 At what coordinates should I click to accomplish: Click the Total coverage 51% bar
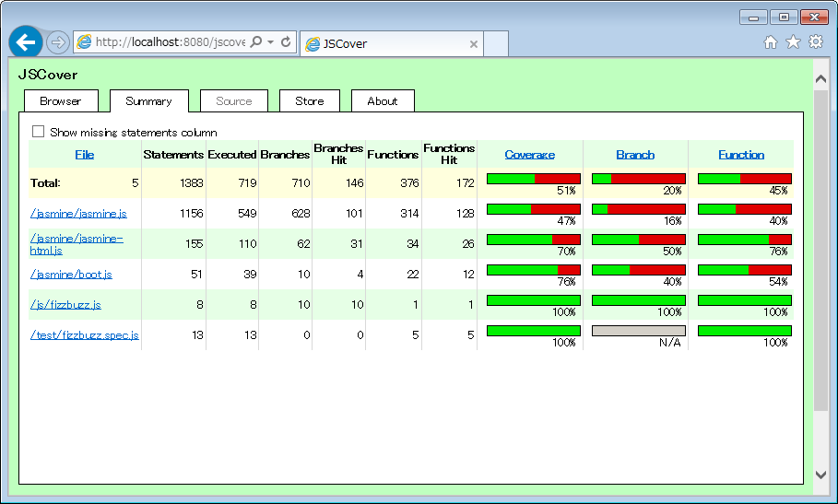(x=534, y=179)
